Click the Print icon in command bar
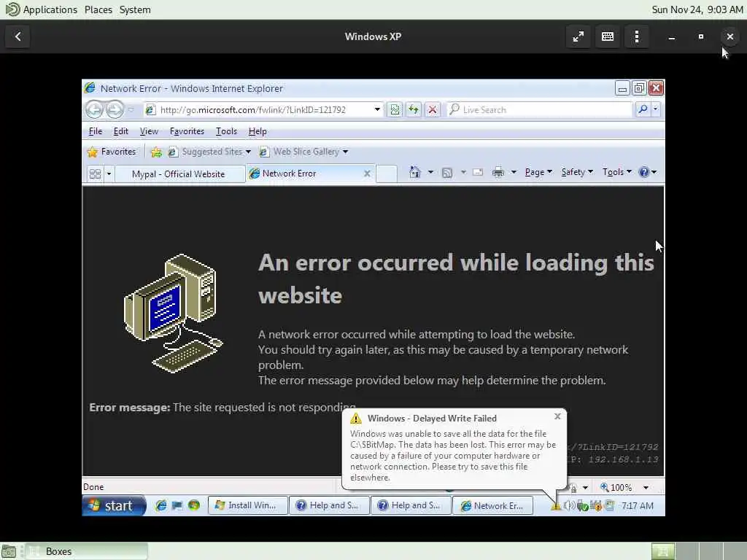 [x=498, y=172]
